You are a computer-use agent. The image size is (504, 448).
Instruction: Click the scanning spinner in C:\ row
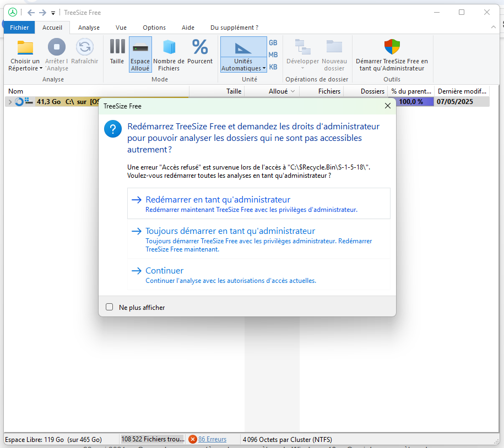point(19,102)
